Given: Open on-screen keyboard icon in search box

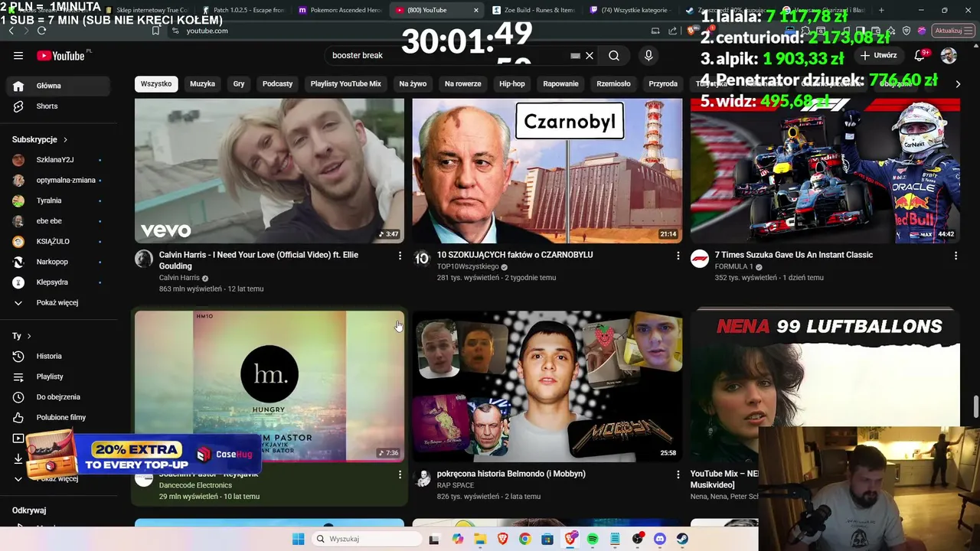Looking at the screenshot, I should [x=575, y=55].
